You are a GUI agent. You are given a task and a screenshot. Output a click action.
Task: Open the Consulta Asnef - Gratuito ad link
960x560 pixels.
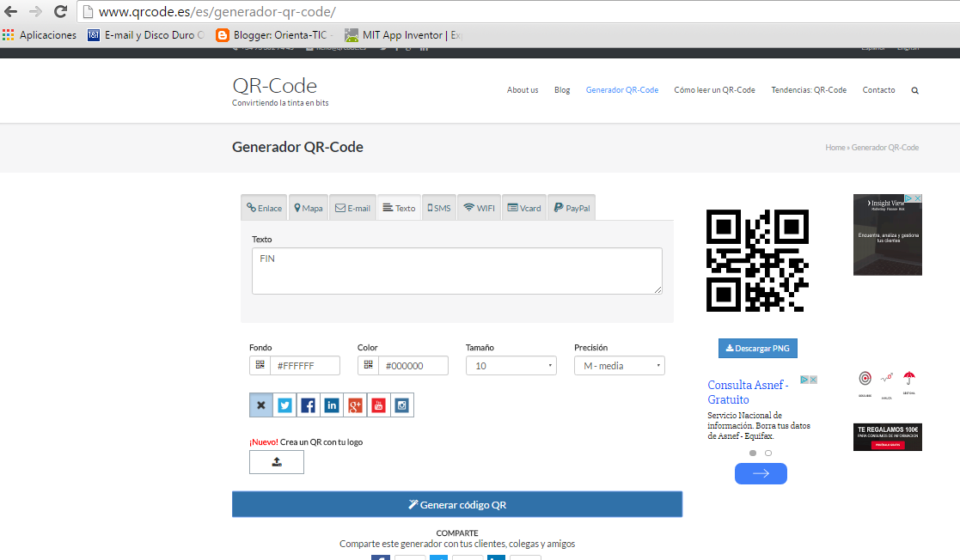[749, 393]
